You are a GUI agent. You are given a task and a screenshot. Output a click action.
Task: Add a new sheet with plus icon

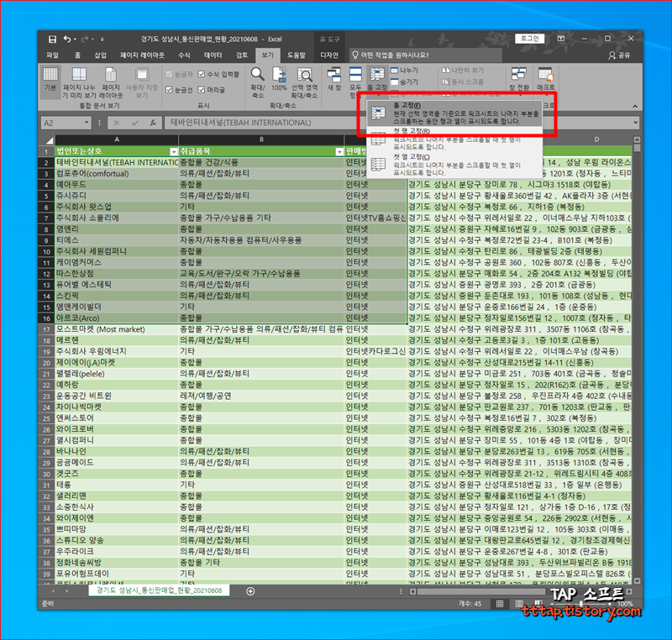point(250,591)
